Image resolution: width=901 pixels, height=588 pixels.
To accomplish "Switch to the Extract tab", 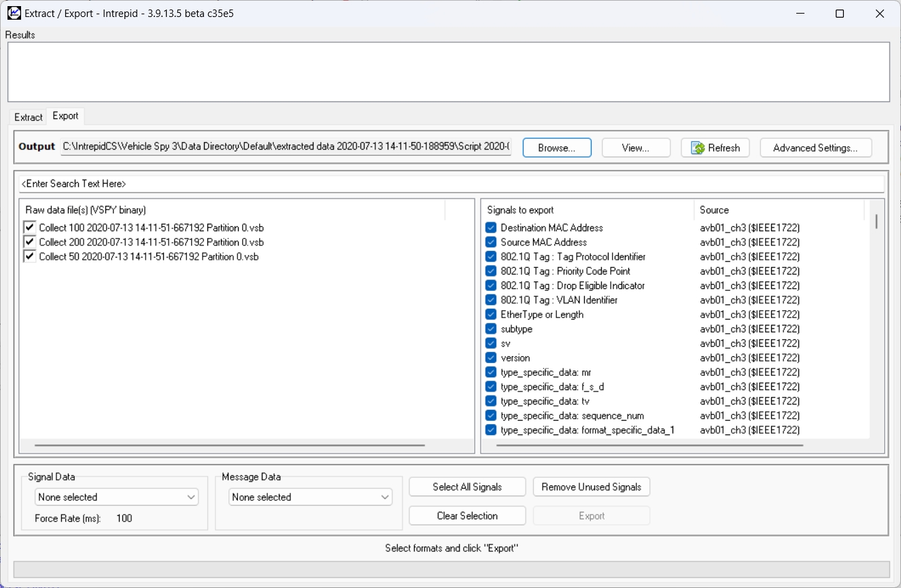I will [29, 117].
